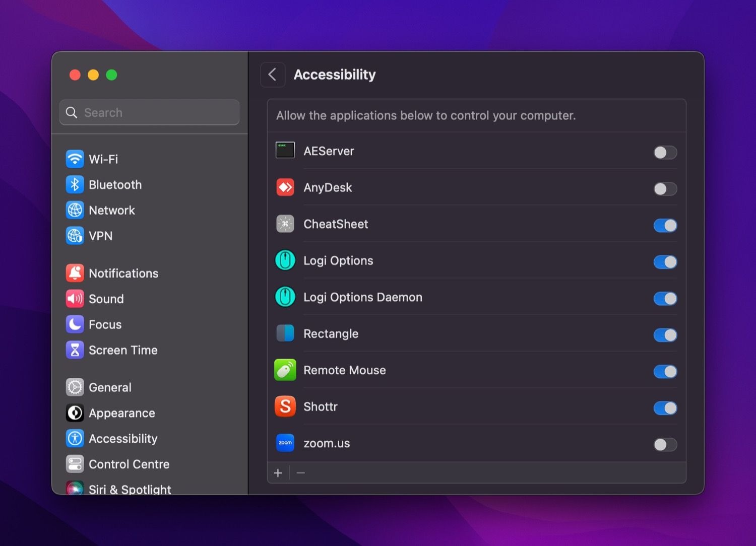The image size is (756, 546).
Task: Select the Logi Options Daemon label
Action: [x=363, y=297]
